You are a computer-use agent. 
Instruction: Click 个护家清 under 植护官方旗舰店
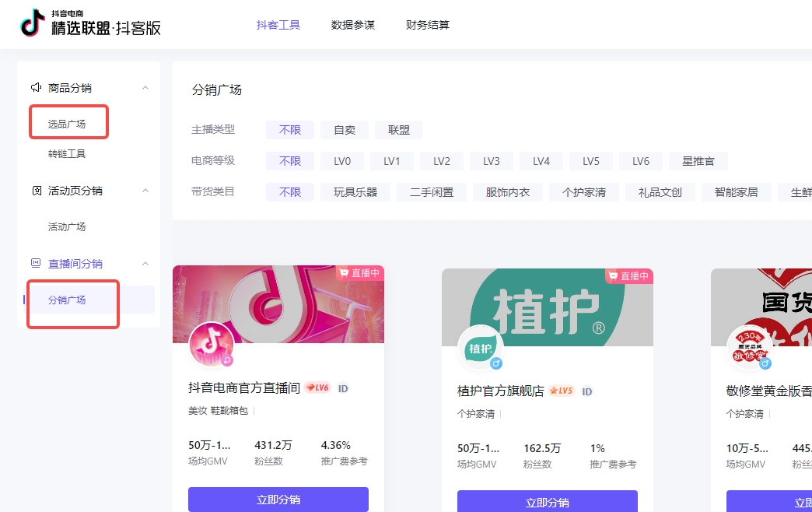(476, 413)
